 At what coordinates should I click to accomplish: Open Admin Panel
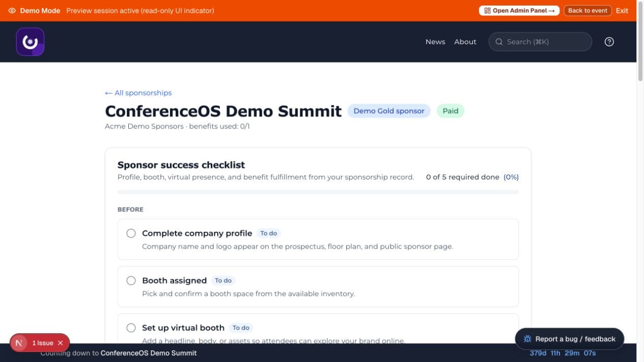(519, 11)
